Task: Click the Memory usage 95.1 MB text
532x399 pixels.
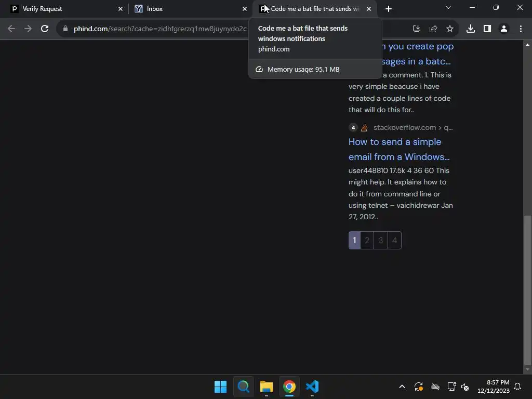Action: [x=303, y=69]
